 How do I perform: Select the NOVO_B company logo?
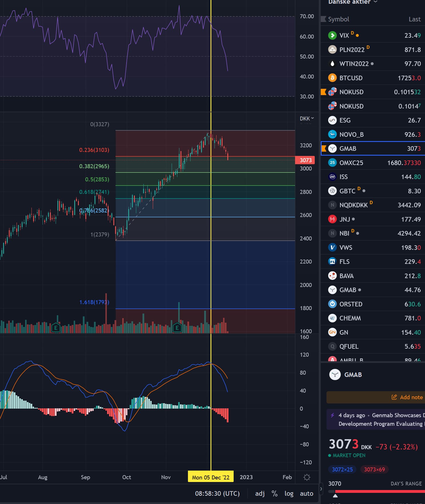tap(332, 134)
